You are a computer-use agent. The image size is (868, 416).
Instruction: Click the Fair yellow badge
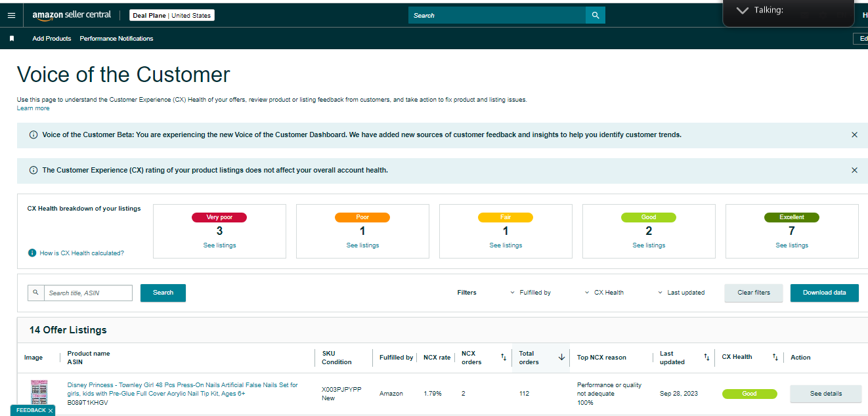point(506,217)
